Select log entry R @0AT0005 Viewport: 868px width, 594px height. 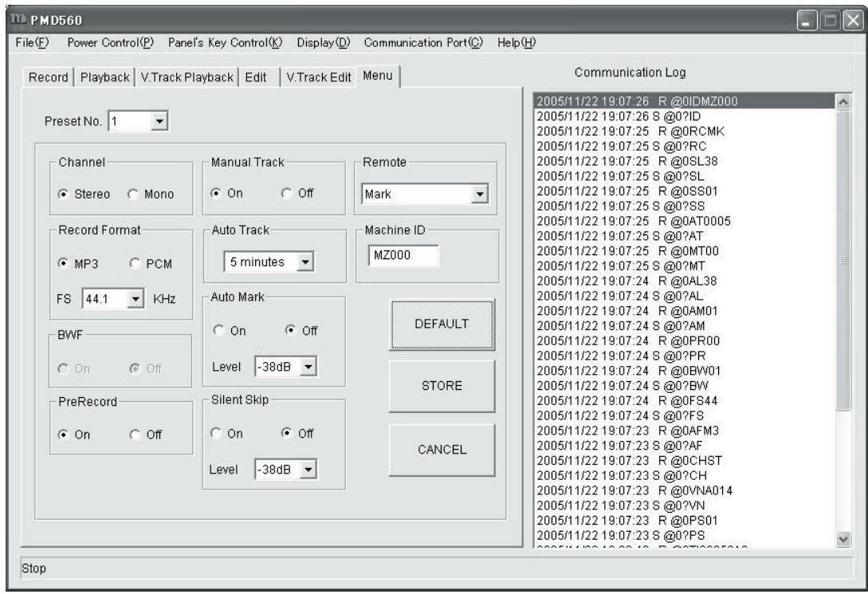tap(685, 221)
